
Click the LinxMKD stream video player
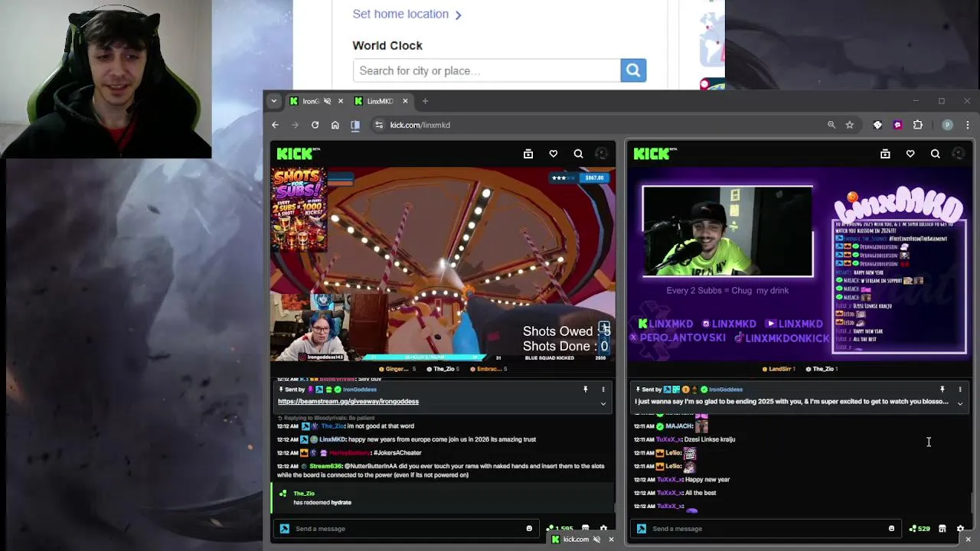point(799,264)
